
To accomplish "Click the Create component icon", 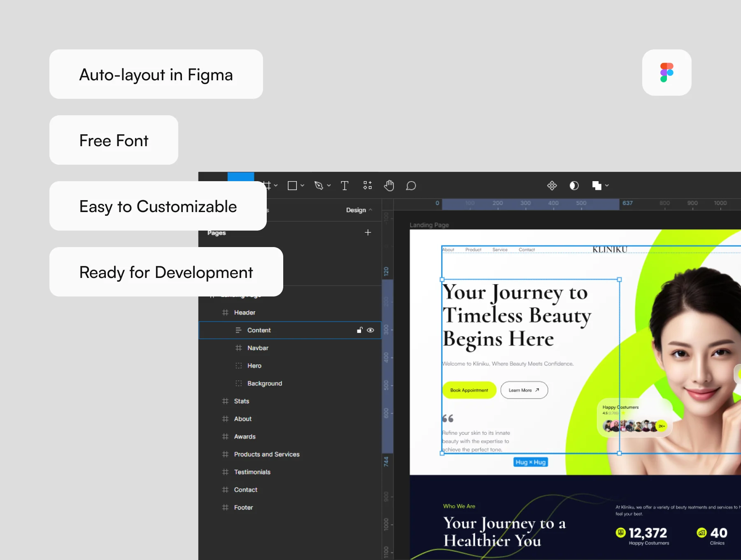I will tap(552, 186).
